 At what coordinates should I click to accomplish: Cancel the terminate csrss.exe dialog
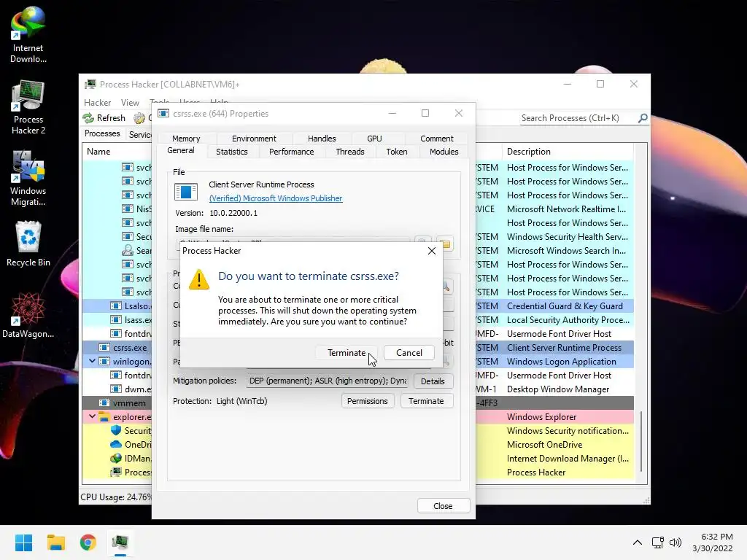click(409, 353)
